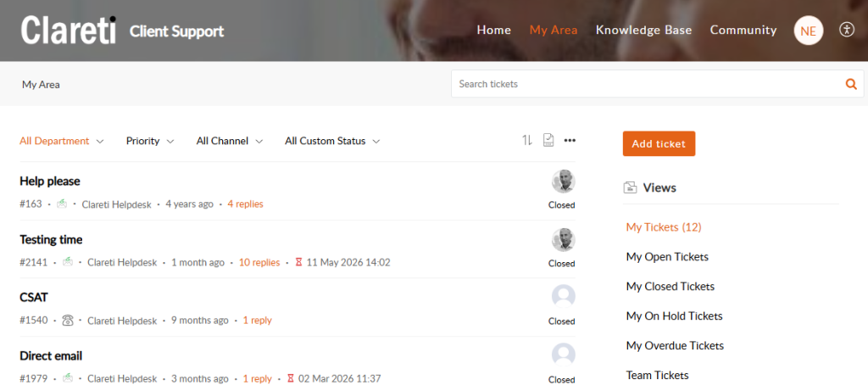Open the Community menu item
This screenshot has width=868, height=391.
pyautogui.click(x=743, y=30)
